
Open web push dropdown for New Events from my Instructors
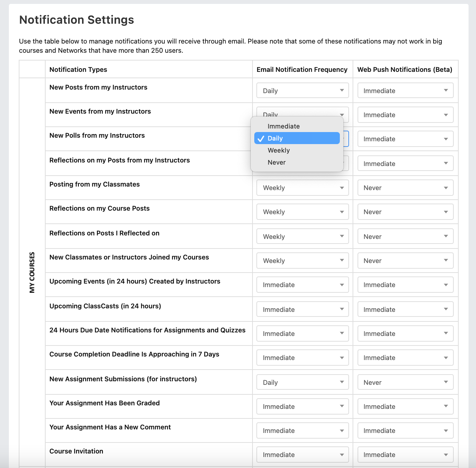point(405,115)
